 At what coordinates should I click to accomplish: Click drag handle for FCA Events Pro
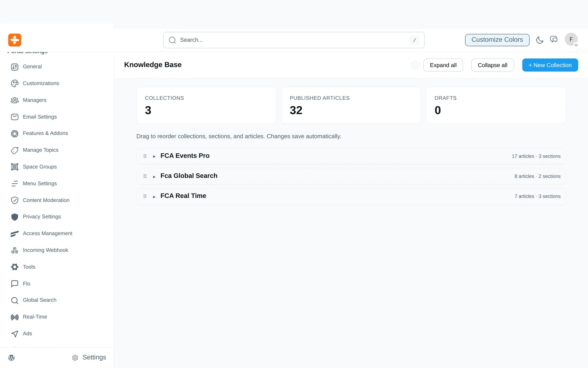(x=145, y=156)
